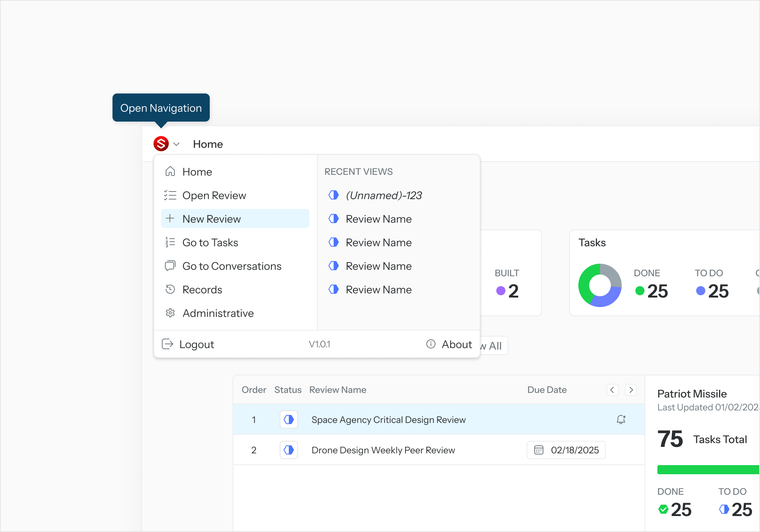Go to next page with right chevron

point(631,390)
